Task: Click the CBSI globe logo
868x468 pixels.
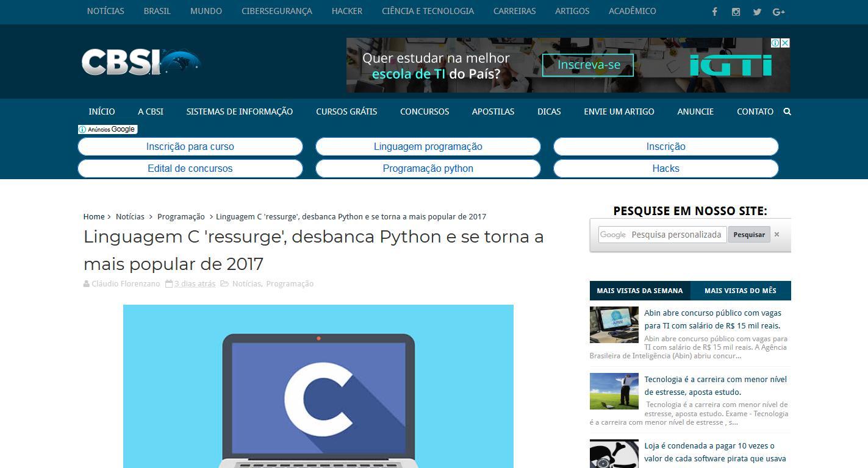Action: pyautogui.click(x=140, y=61)
